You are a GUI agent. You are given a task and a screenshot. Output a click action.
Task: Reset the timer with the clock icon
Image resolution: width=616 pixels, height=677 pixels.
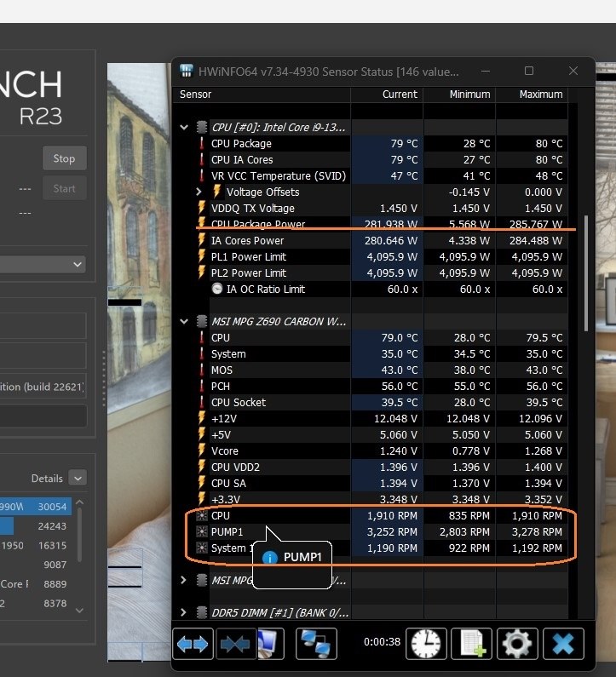[x=426, y=644]
